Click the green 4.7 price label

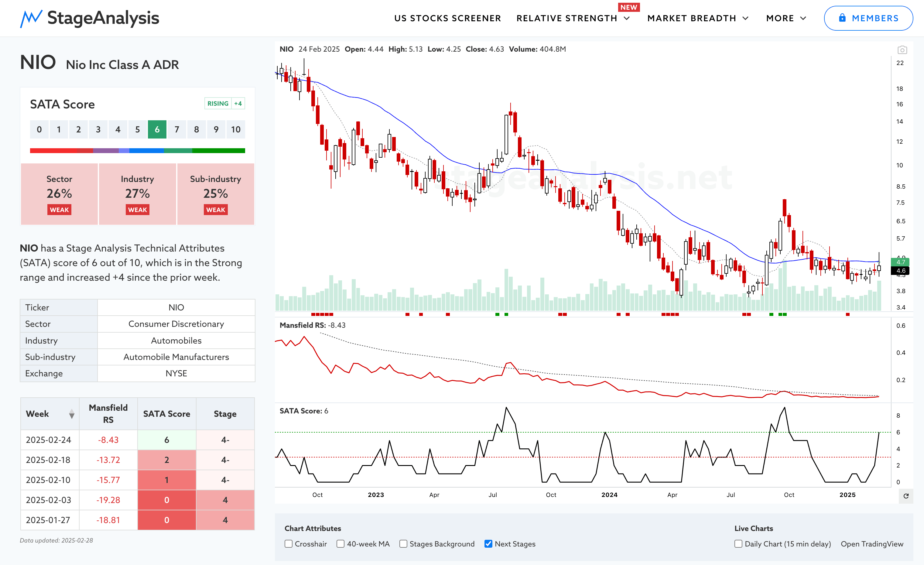(x=900, y=262)
